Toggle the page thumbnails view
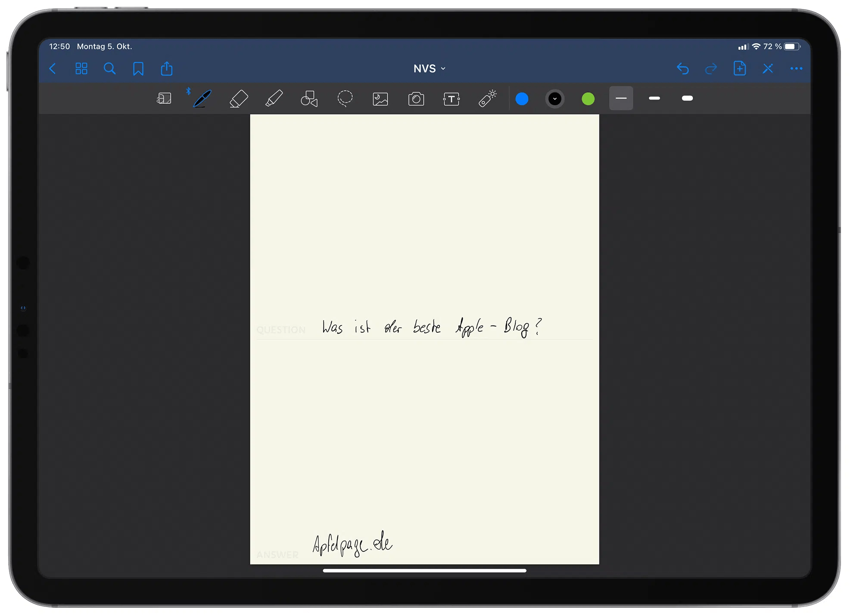 click(x=81, y=68)
